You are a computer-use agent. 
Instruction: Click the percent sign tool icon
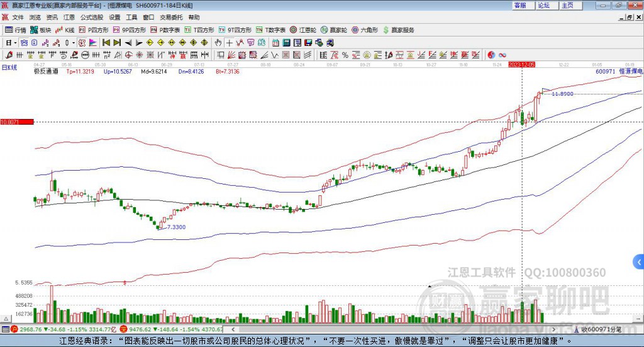click(345, 55)
